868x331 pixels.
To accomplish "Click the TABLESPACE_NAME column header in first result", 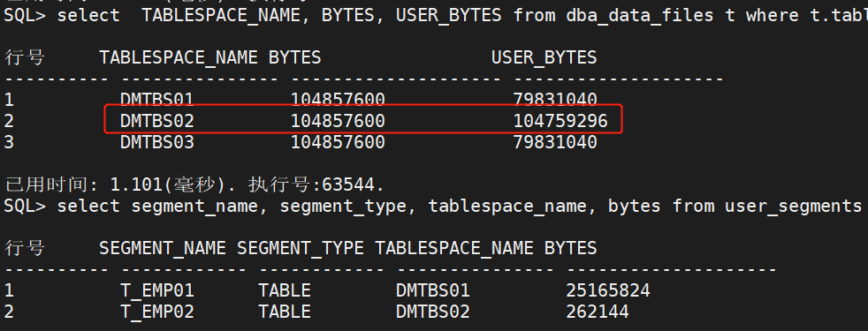I will pos(179,57).
